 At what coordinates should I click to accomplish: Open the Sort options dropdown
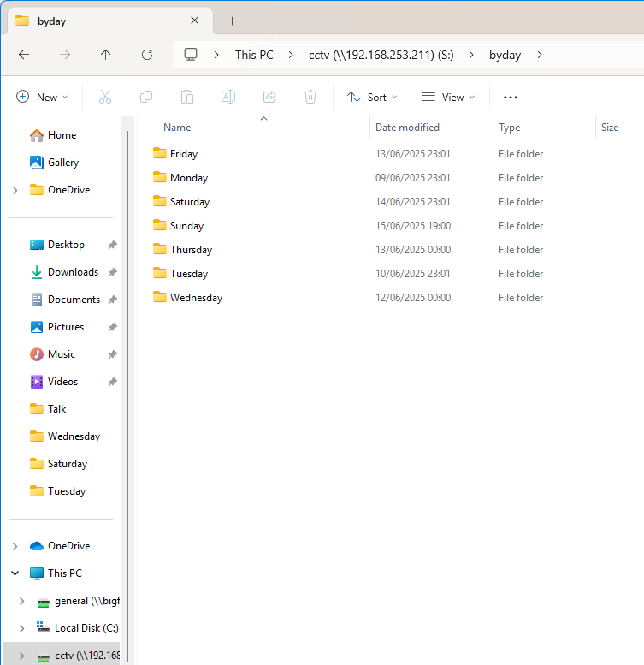coord(372,97)
